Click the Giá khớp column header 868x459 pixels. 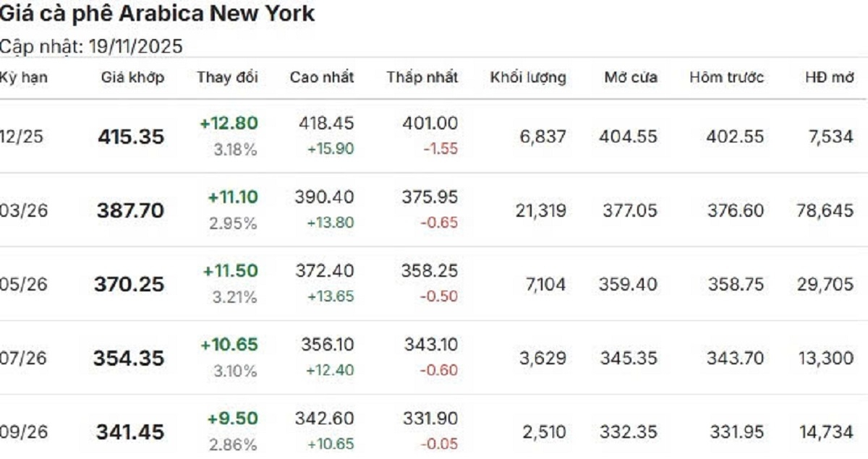(132, 77)
